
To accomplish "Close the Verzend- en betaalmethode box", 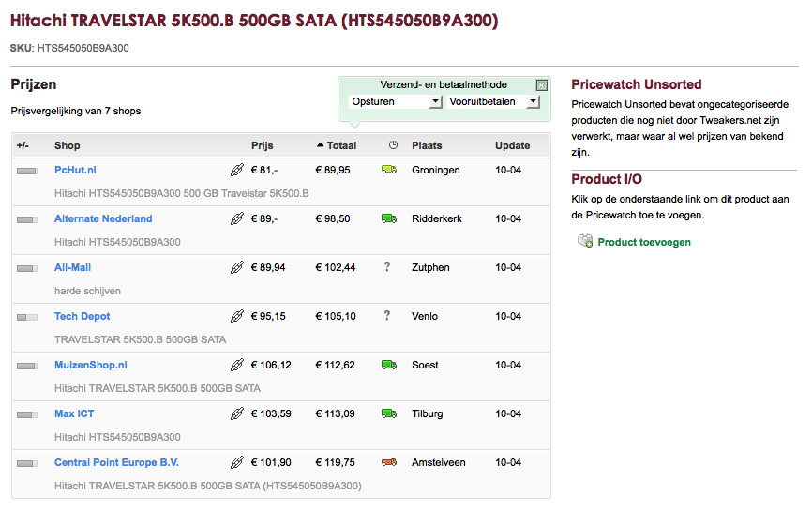I will coord(542,85).
